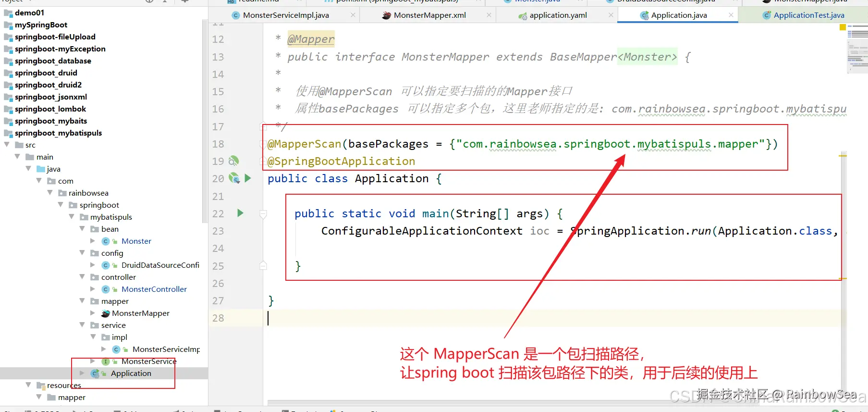The width and height of the screenshot is (868, 412).
Task: Run the Application class via line 20 gutter arrow
Action: coord(248,178)
